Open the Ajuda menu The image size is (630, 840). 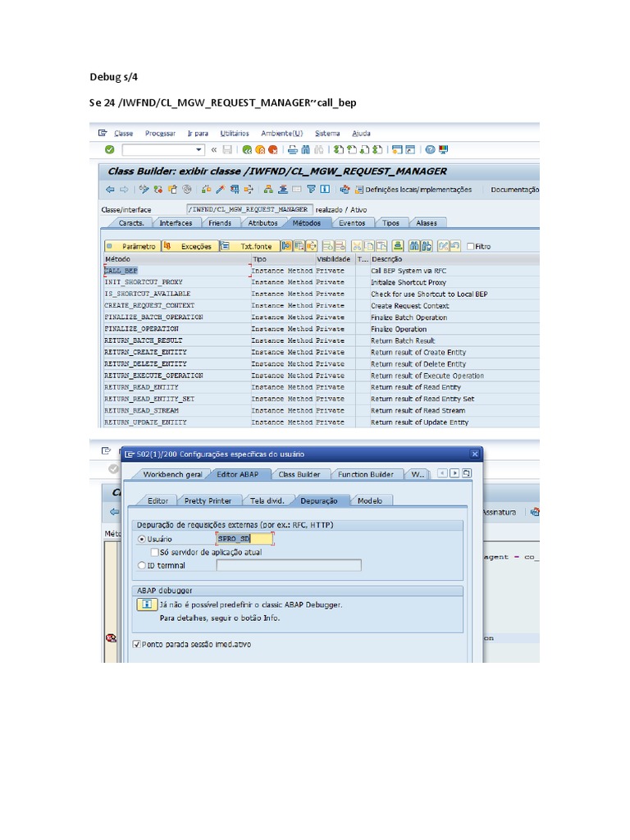[361, 134]
